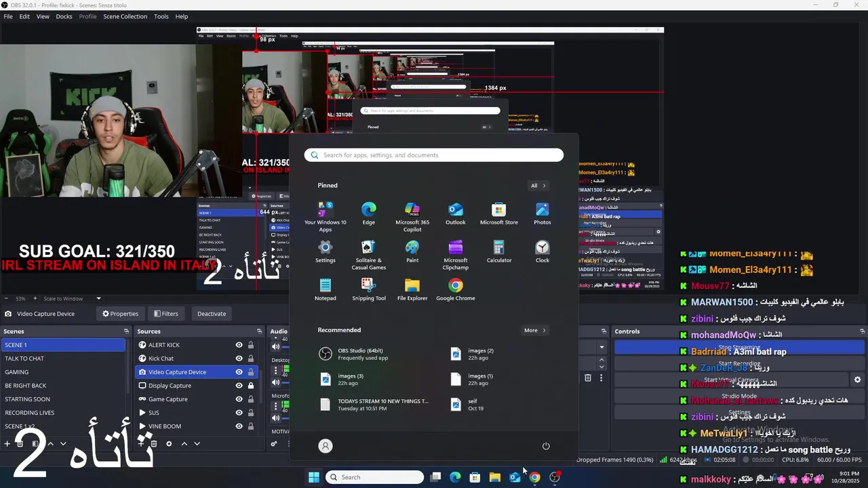Move selected scene down with arrow icon

pos(63,444)
